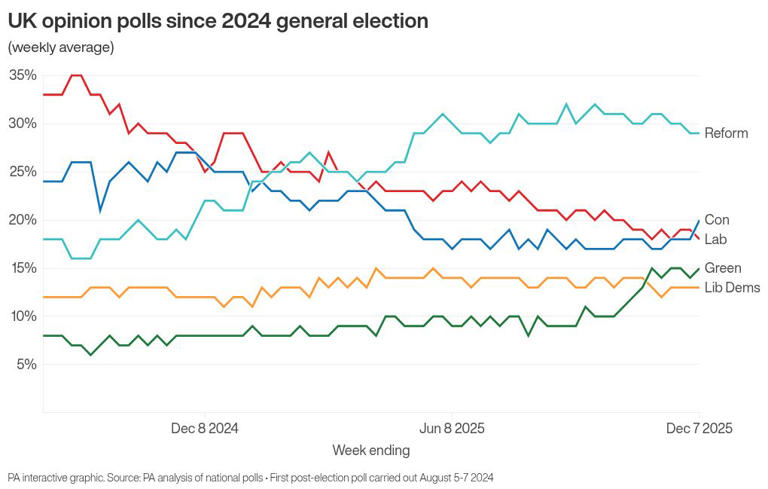The image size is (768, 489).
Task: Click the 30% y-axis label
Action: pyautogui.click(x=22, y=123)
